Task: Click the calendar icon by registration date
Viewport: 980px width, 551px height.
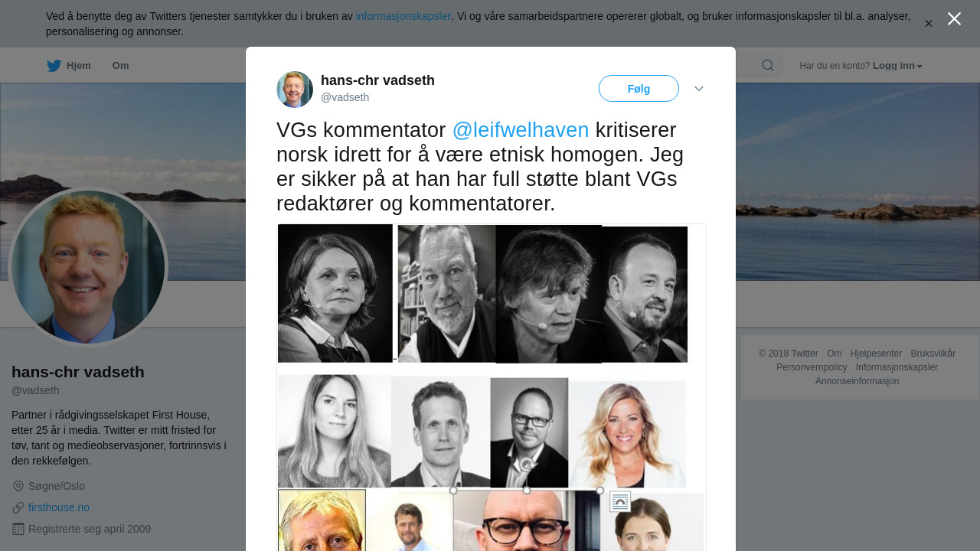Action: 18,529
